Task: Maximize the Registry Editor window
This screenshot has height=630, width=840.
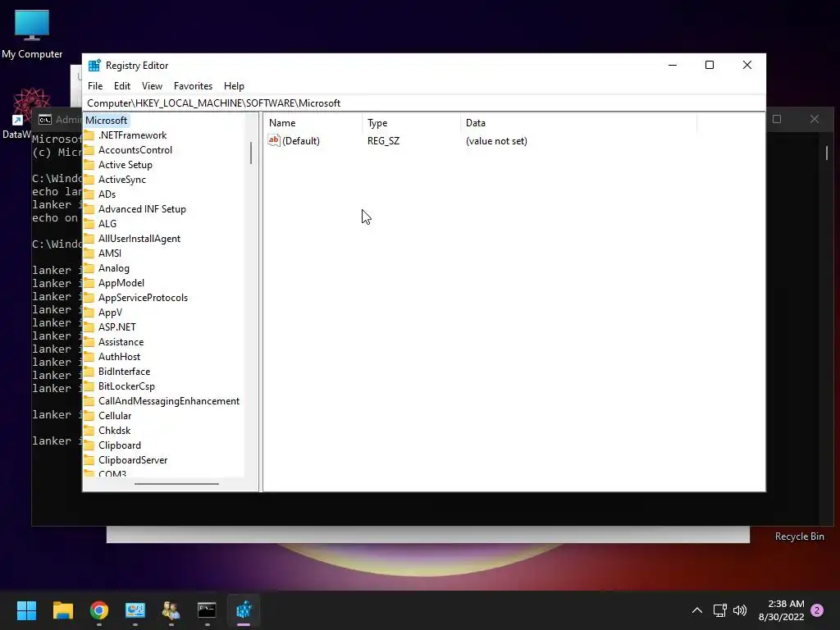Action: 710,65
